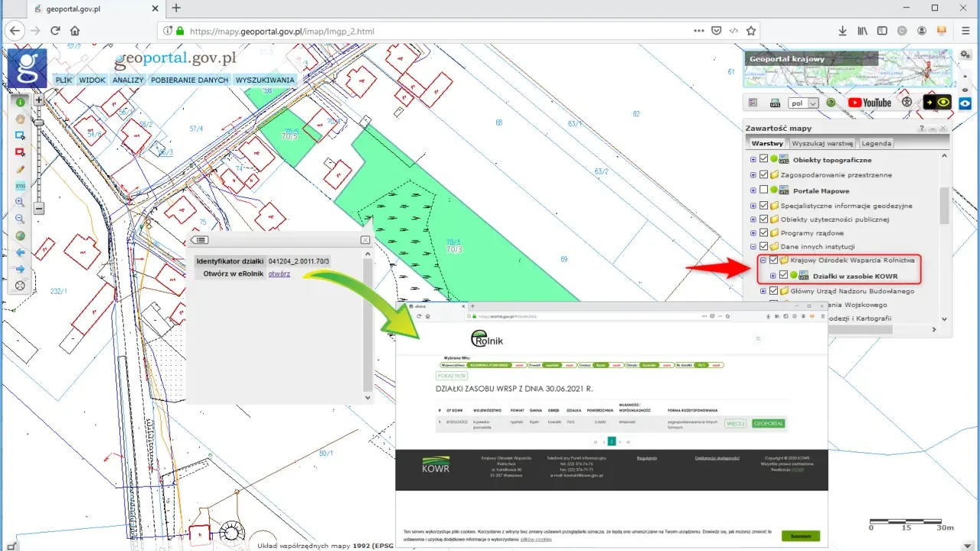Toggle the high-contrast eye mode icon
This screenshot has width=980, height=551.
coord(938,103)
